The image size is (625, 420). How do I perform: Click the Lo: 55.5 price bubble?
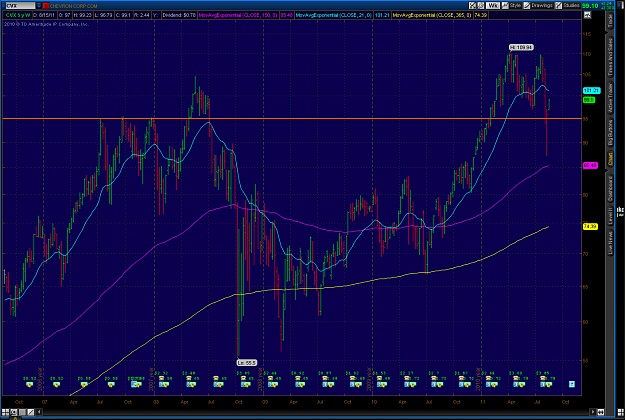(x=246, y=363)
